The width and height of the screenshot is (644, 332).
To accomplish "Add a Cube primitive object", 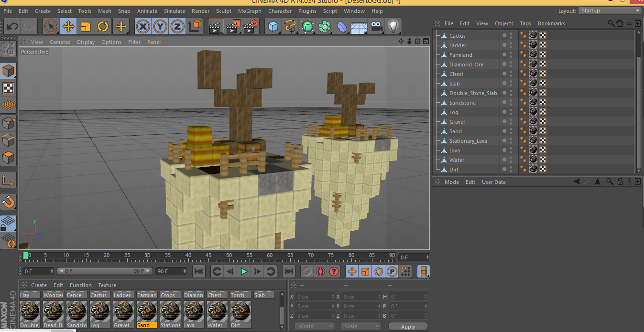I will [273, 27].
